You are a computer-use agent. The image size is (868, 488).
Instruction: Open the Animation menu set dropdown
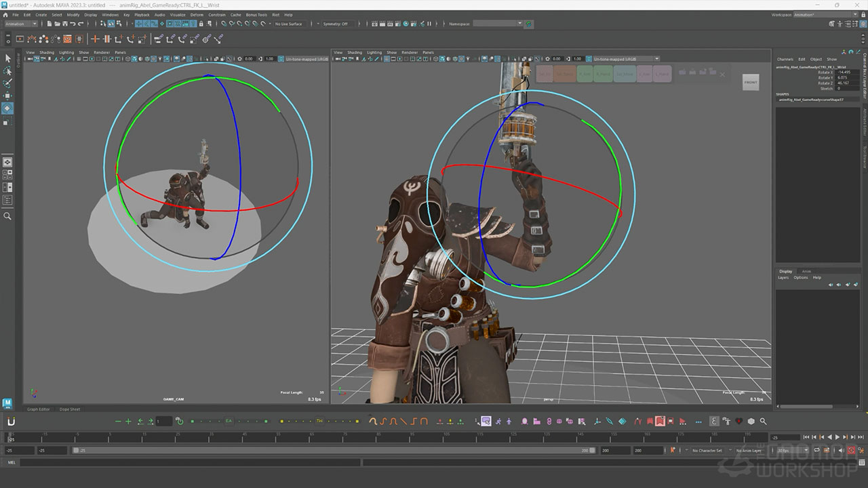point(20,24)
